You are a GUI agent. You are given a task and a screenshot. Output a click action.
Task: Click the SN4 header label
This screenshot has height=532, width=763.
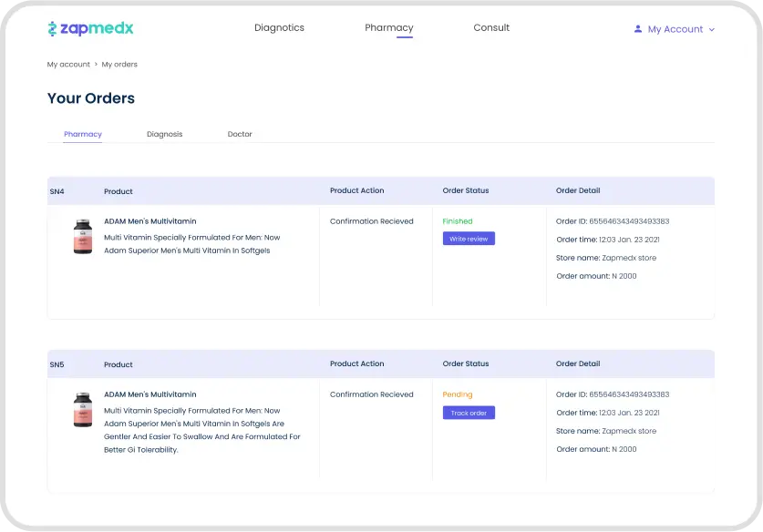(57, 191)
